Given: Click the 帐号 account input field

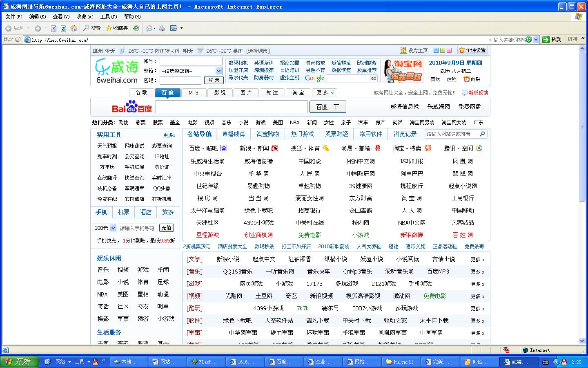Looking at the screenshot, I should point(191,61).
